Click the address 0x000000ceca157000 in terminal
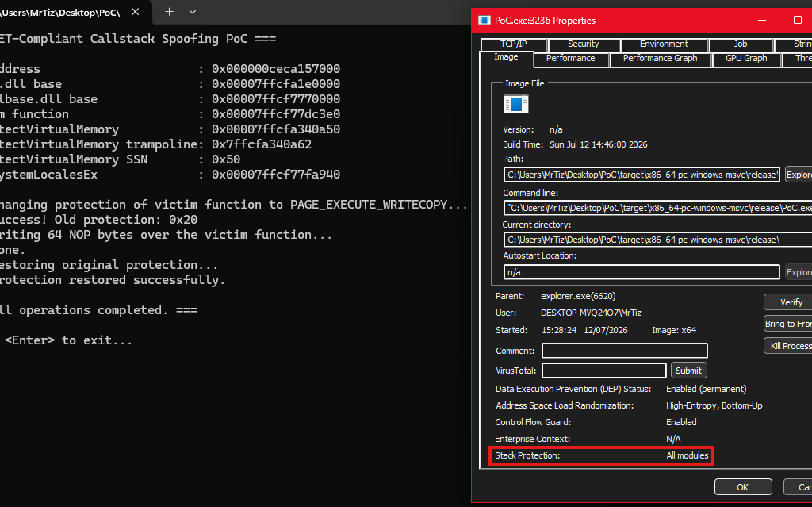The width and height of the screenshot is (812, 507). [x=276, y=69]
